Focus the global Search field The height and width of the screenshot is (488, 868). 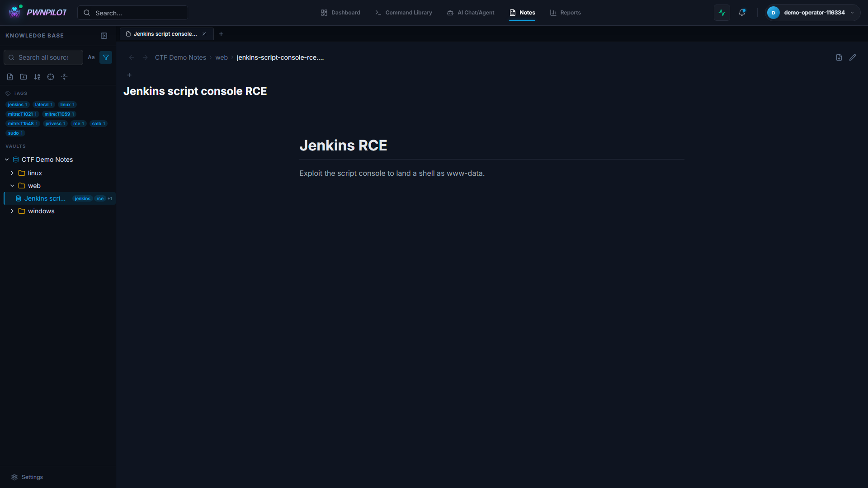(132, 13)
